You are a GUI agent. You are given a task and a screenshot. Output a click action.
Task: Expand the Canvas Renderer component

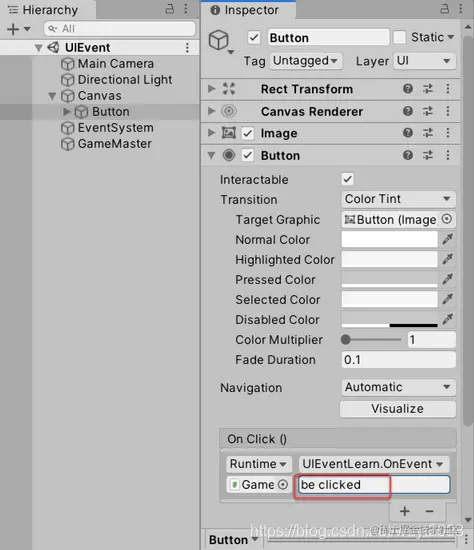tap(211, 111)
